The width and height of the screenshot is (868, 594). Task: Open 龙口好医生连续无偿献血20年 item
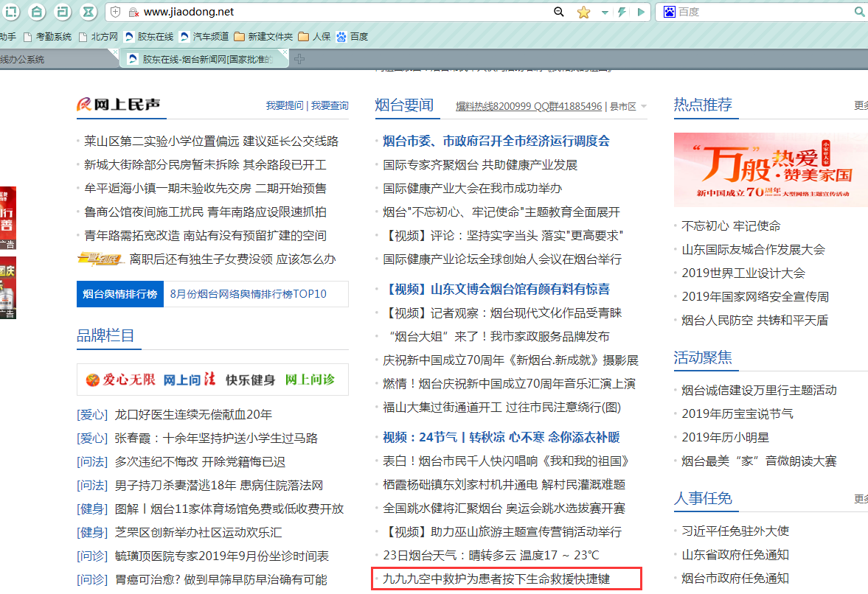(193, 414)
